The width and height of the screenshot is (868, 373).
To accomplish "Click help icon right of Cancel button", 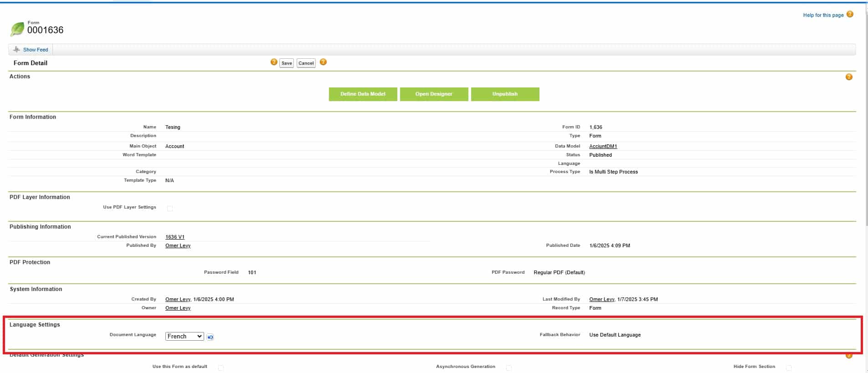I will click(x=323, y=62).
